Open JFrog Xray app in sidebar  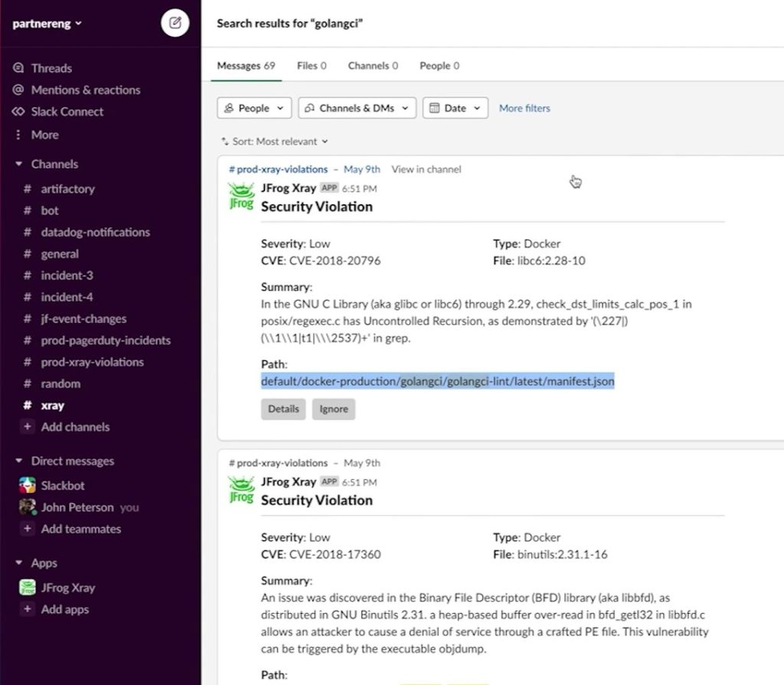[x=67, y=588]
